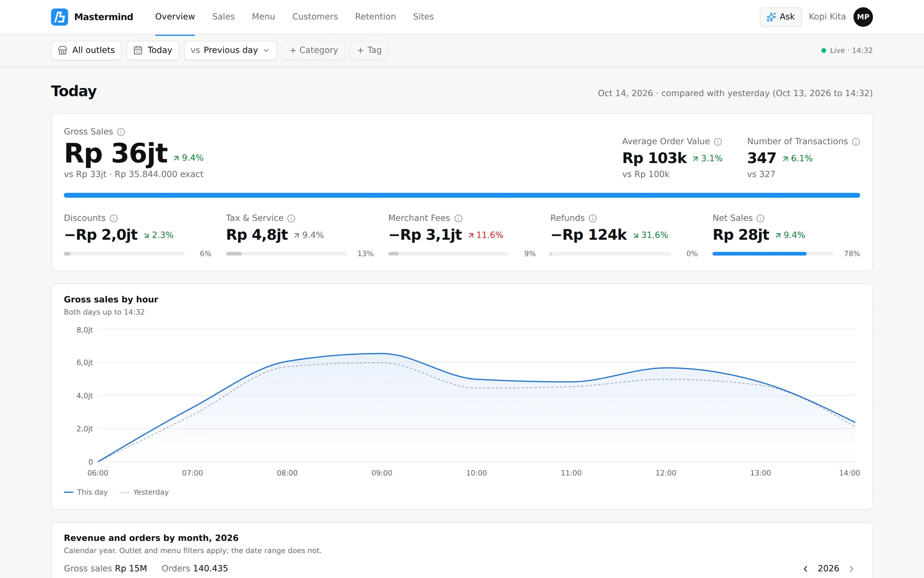Open the Sites tab
The image size is (924, 578).
click(x=423, y=17)
